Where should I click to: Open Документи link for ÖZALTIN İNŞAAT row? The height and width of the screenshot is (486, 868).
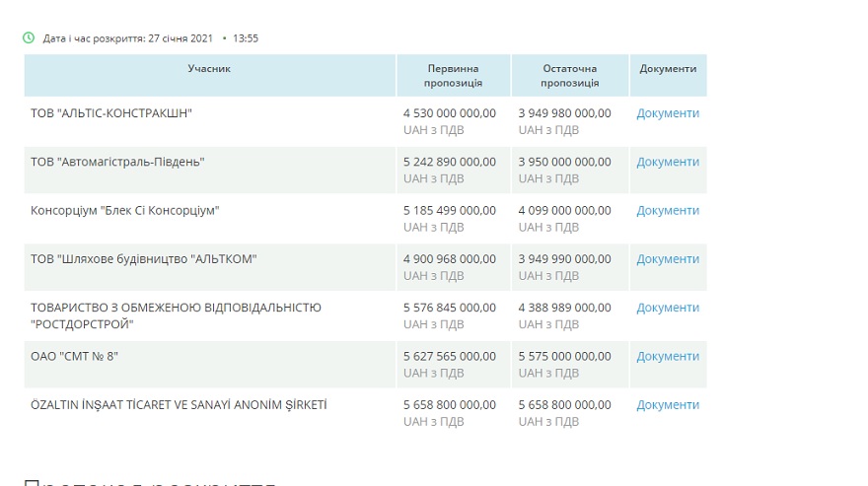(x=668, y=404)
